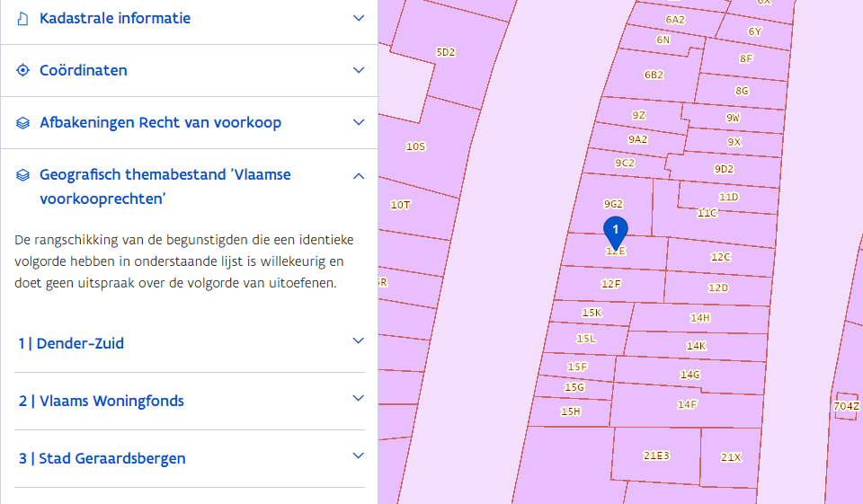The height and width of the screenshot is (504, 863).
Task: Select parcel 10S on the map
Action: coord(415,146)
